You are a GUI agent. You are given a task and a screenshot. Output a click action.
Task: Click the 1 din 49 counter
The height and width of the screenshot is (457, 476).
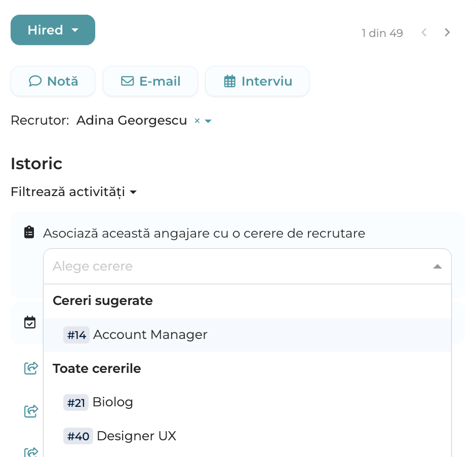[x=382, y=33]
